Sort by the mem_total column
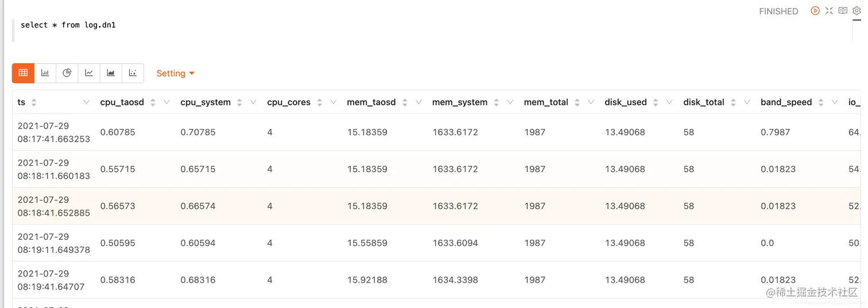This screenshot has height=308, width=868. point(577,103)
